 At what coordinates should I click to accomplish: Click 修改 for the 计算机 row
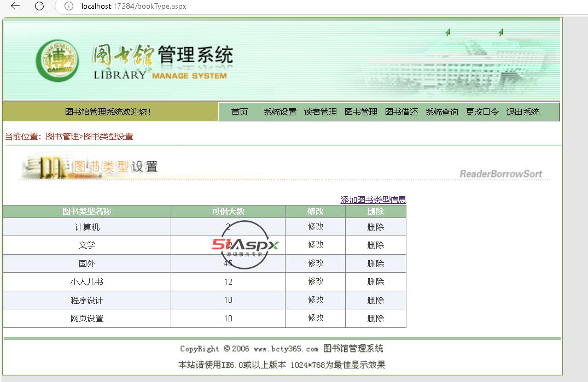[x=316, y=227]
